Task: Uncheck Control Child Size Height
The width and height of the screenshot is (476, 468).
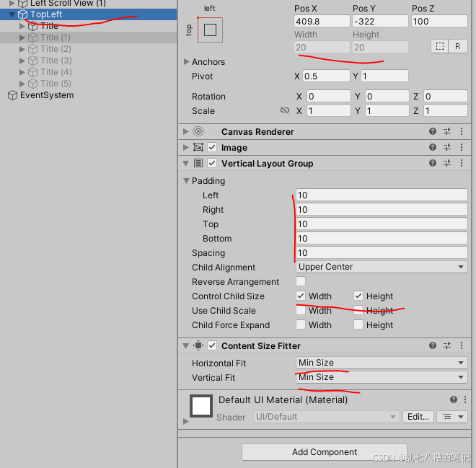Action: click(x=358, y=296)
